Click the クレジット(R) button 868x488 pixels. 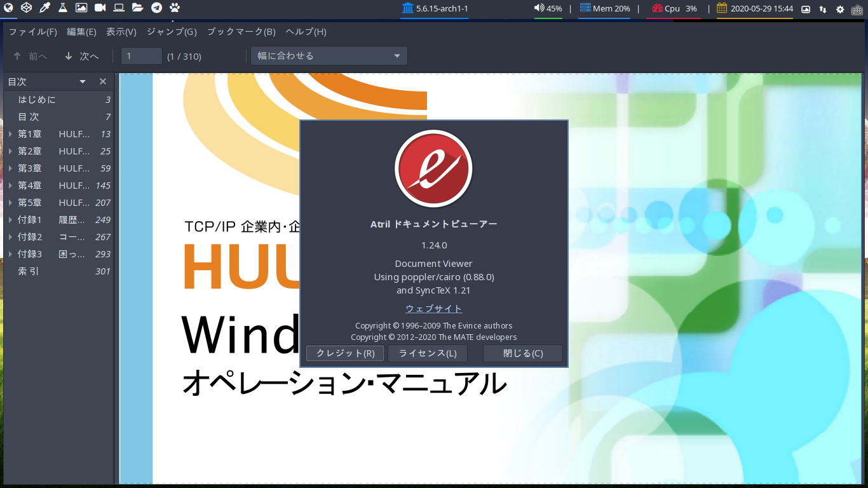pos(345,353)
